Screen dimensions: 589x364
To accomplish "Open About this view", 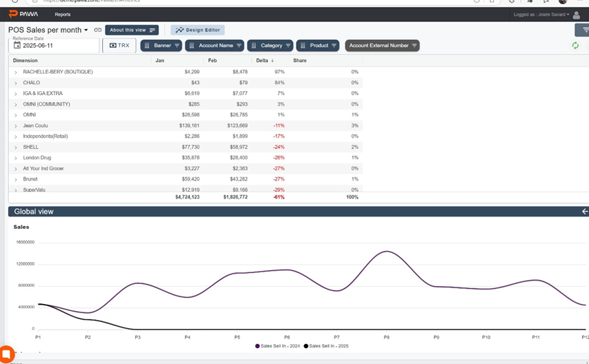I will (x=132, y=30).
